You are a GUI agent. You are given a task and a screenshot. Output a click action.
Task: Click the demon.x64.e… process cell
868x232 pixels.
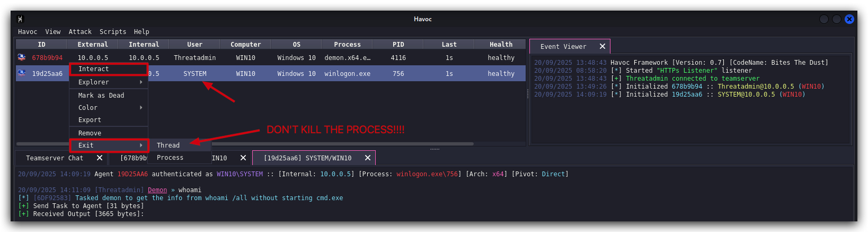click(347, 58)
